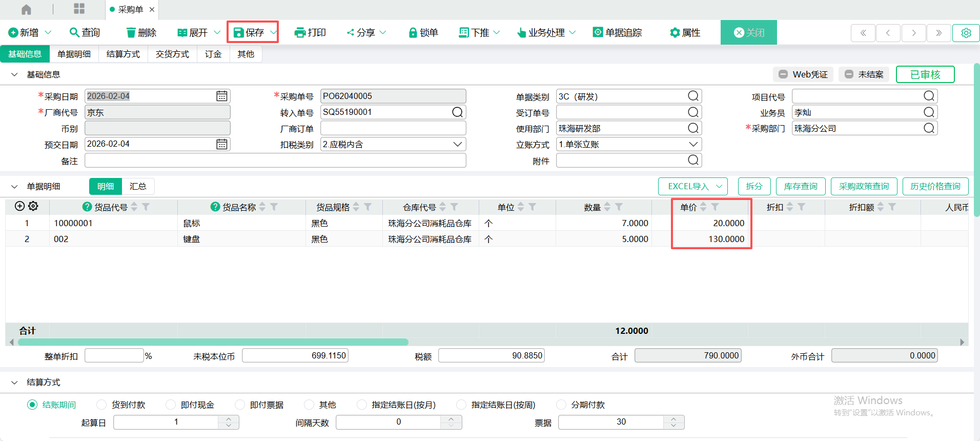
Task: Select the 货到付款 radio option
Action: 101,405
